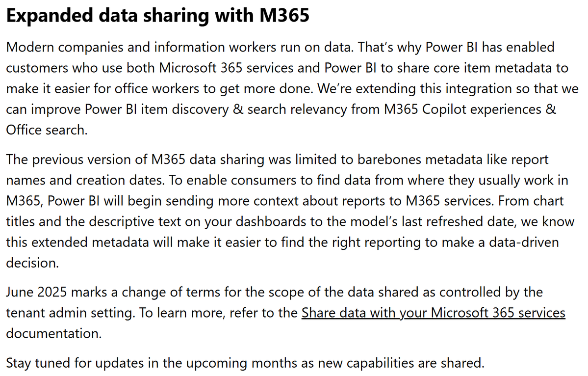Click the paragraph beginning The previous version
Screen dimensions: 588x376
[x=290, y=211]
